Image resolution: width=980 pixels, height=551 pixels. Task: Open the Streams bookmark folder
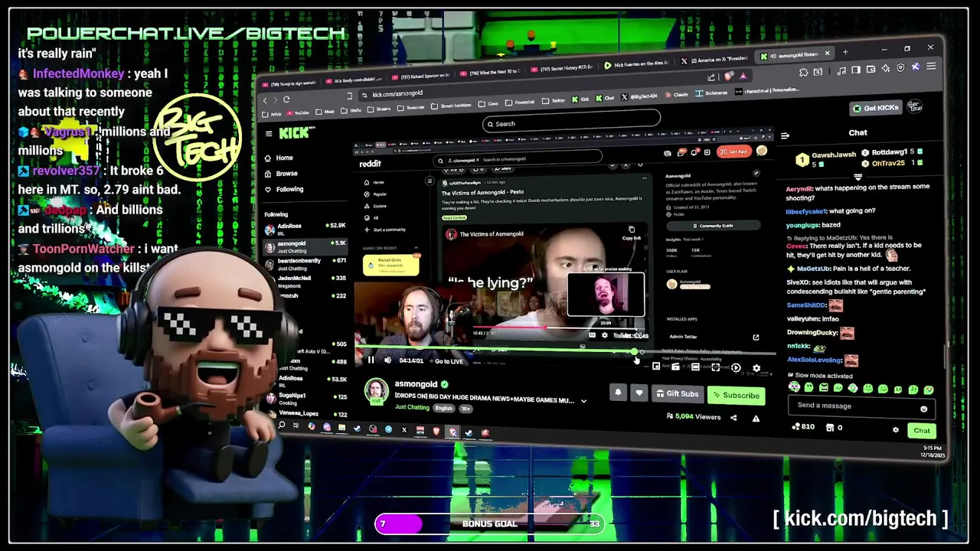click(x=378, y=109)
